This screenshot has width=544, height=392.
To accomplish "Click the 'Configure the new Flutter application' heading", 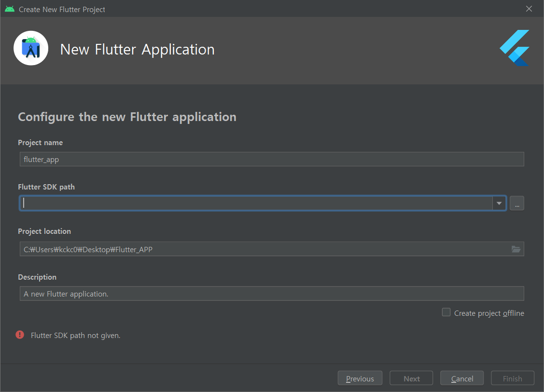I will (127, 117).
